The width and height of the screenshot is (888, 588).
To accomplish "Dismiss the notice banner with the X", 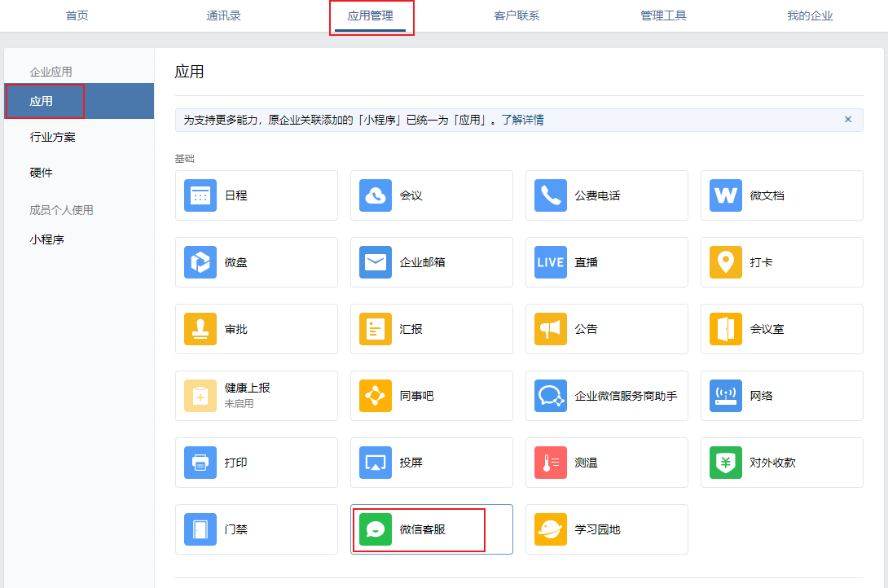I will 848,120.
